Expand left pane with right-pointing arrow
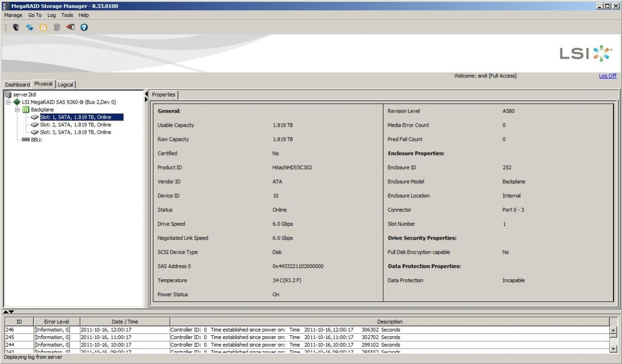This screenshot has width=622, height=364. click(146, 100)
